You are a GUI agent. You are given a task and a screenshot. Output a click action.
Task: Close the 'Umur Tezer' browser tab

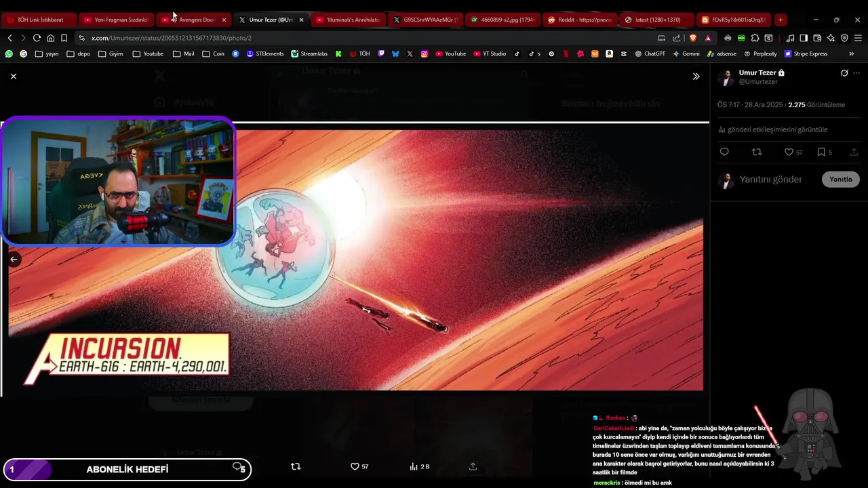click(x=302, y=20)
